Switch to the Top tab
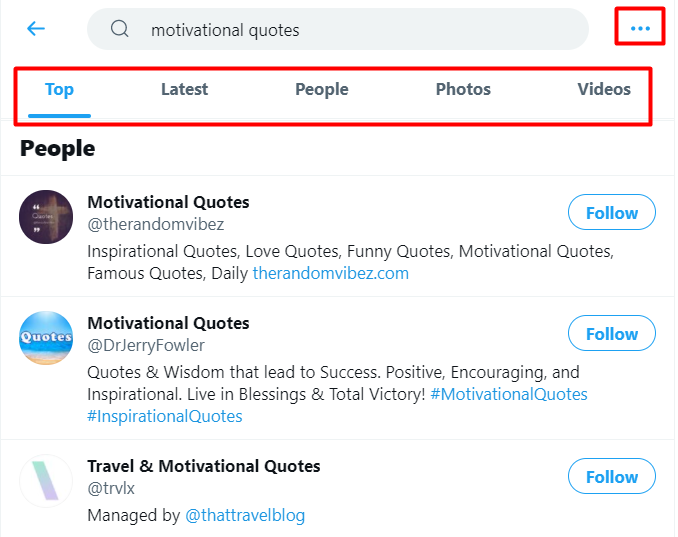Image resolution: width=678 pixels, height=537 pixels. tap(59, 90)
